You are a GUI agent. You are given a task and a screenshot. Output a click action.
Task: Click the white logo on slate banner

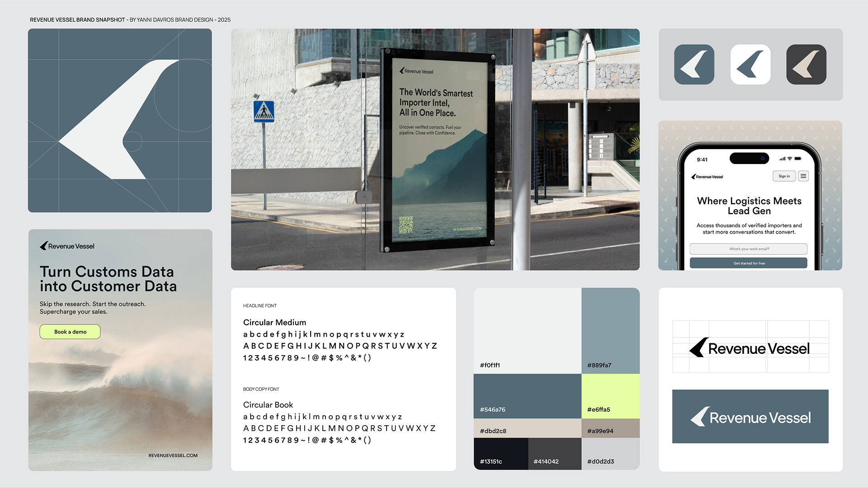(750, 417)
